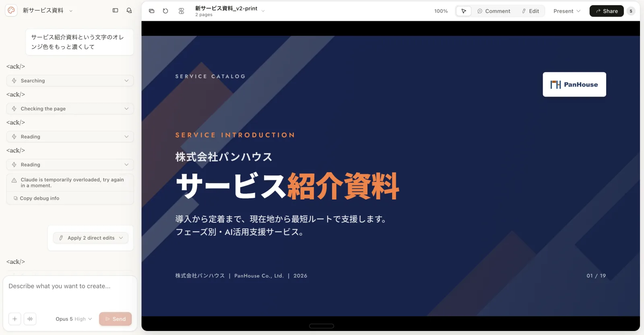Viewport: 644px width, 335px height.
Task: Expand the Searching step
Action: tap(70, 81)
